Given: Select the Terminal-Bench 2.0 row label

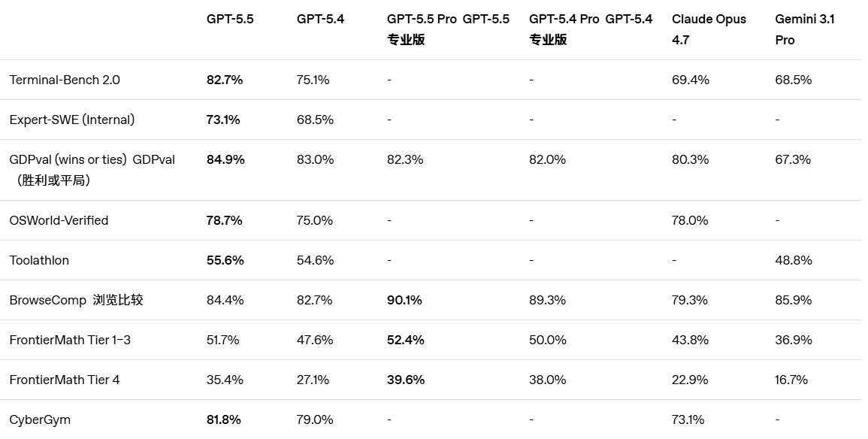Looking at the screenshot, I should [65, 80].
